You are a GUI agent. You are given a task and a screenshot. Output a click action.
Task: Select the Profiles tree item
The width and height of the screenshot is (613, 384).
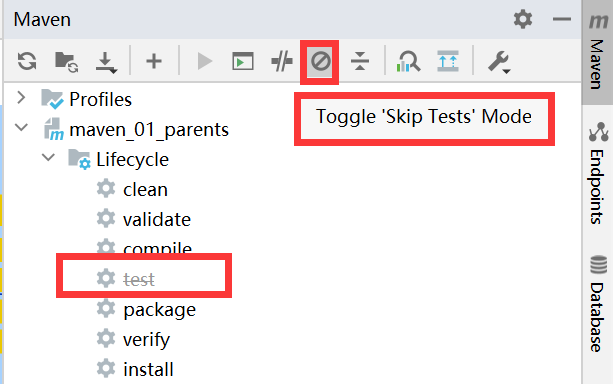click(x=100, y=99)
